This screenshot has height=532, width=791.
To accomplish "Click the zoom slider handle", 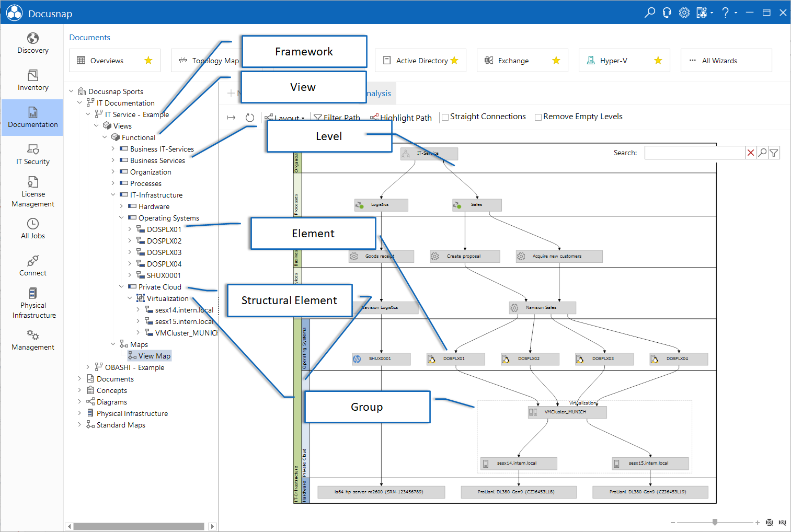I will point(715,522).
